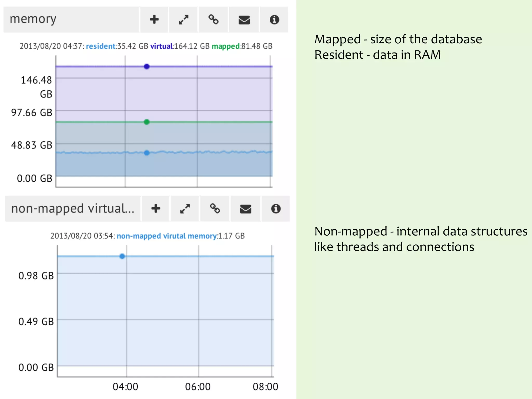The height and width of the screenshot is (399, 532).
Task: Expand the memory chart to fullscreen
Action: point(184,19)
